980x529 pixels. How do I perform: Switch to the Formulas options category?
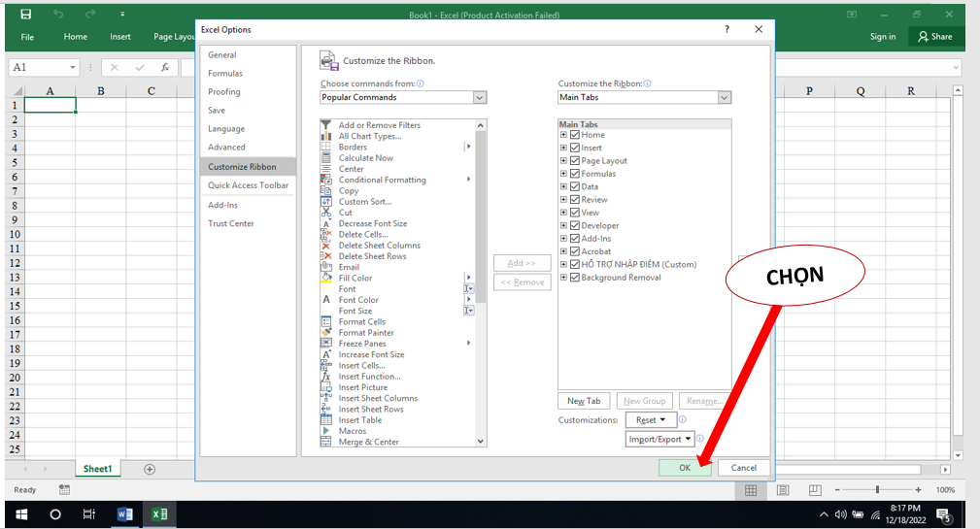(x=225, y=74)
